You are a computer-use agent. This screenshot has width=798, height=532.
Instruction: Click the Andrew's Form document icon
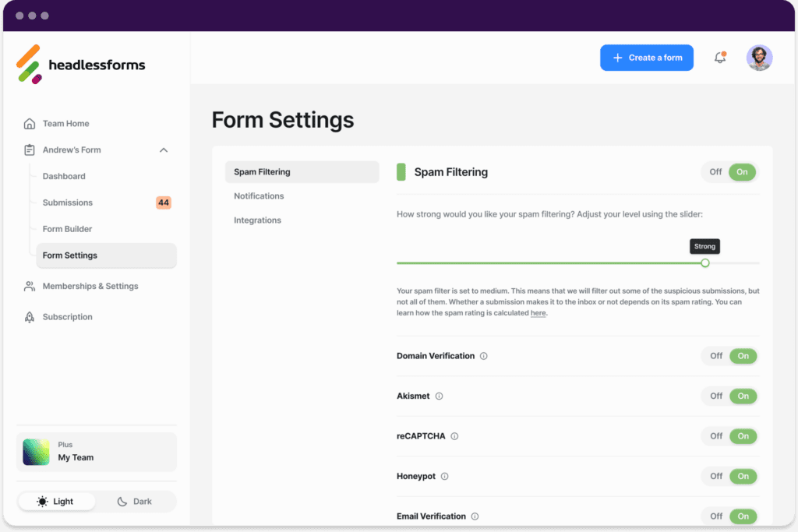tap(29, 150)
